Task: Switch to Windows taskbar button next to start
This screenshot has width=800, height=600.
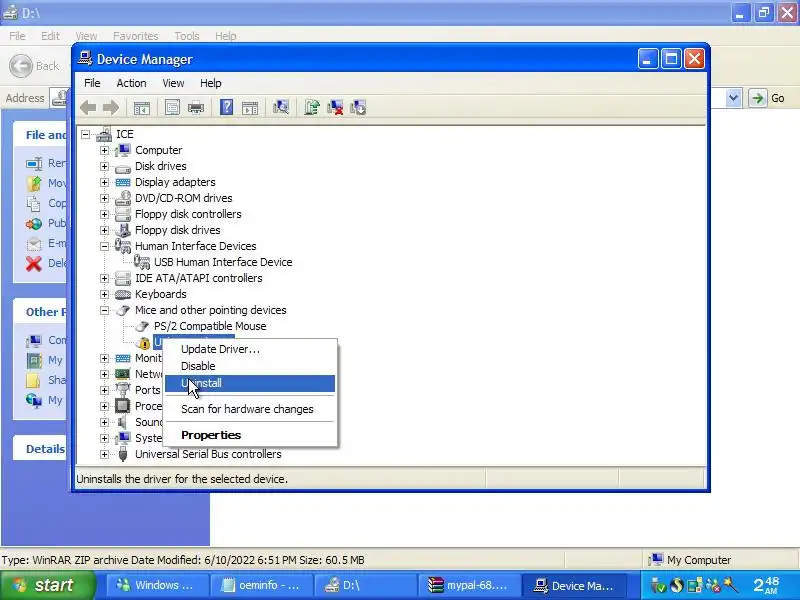Action: click(x=157, y=585)
